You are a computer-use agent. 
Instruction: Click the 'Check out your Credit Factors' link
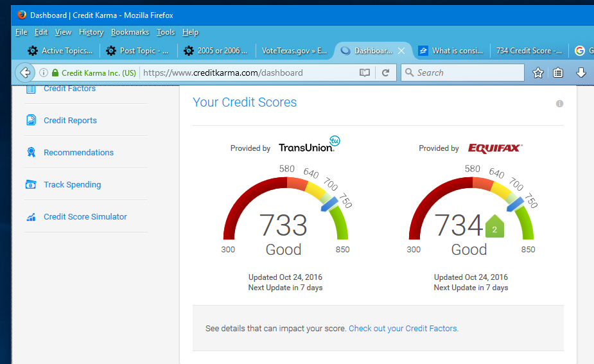click(403, 329)
